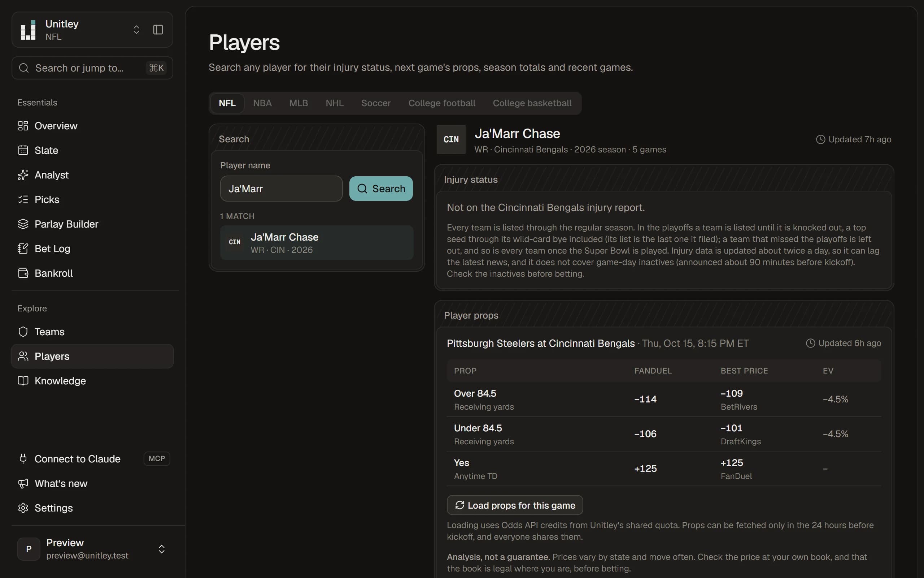Viewport: 924px width, 578px height.
Task: Click the Overview grid icon
Action: coord(23,126)
